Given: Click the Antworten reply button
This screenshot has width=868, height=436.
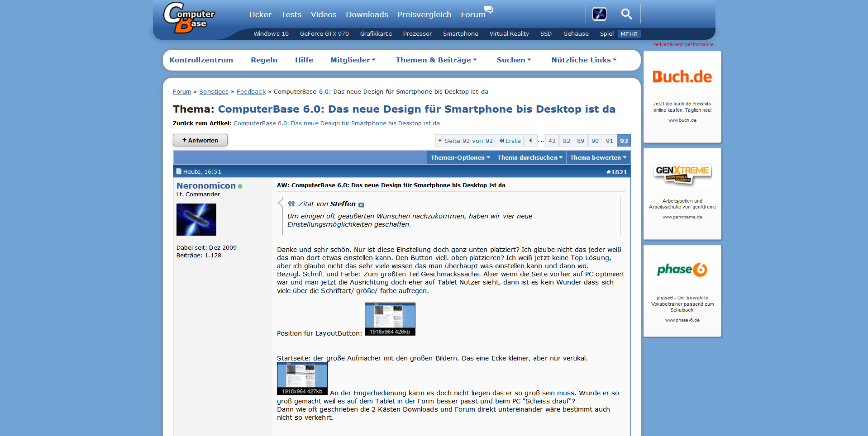Looking at the screenshot, I should [x=200, y=140].
